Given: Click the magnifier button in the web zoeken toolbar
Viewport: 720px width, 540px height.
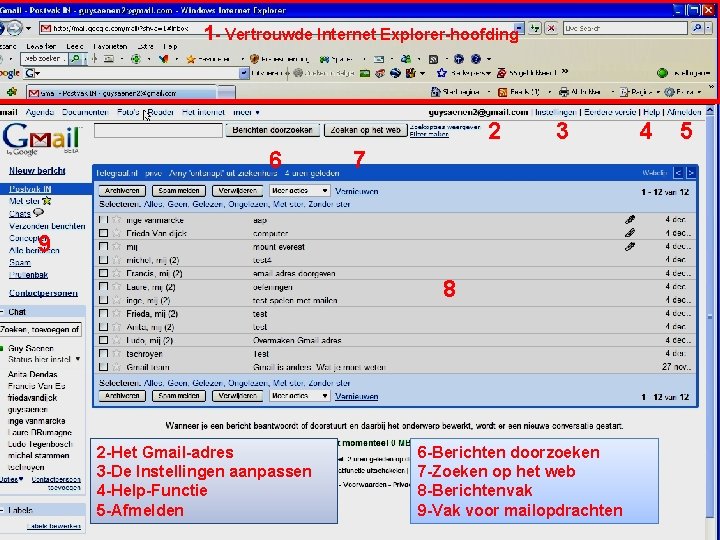Looking at the screenshot, I should [75, 59].
